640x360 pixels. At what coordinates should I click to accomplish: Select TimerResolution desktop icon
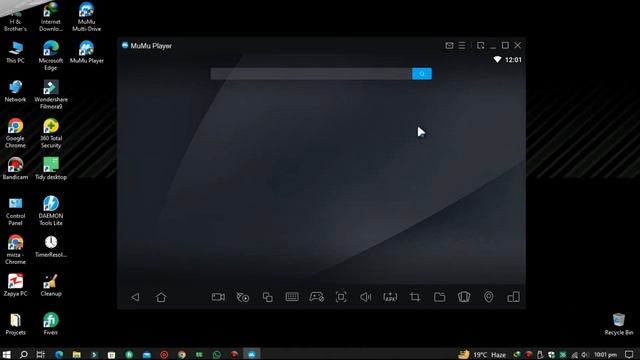coord(51,246)
